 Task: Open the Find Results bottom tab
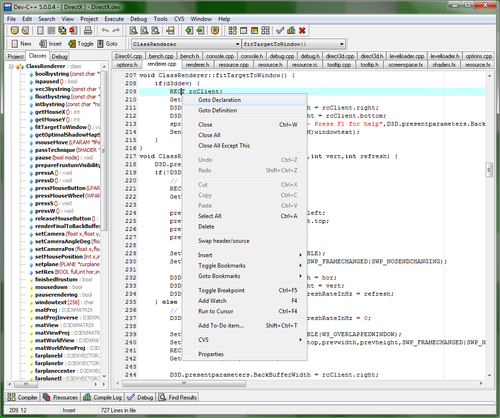[x=178, y=397]
